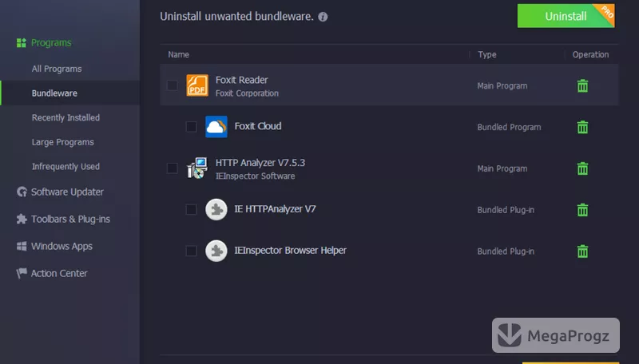Select the Foxit Reader program name
The width and height of the screenshot is (639, 364).
[x=242, y=80]
